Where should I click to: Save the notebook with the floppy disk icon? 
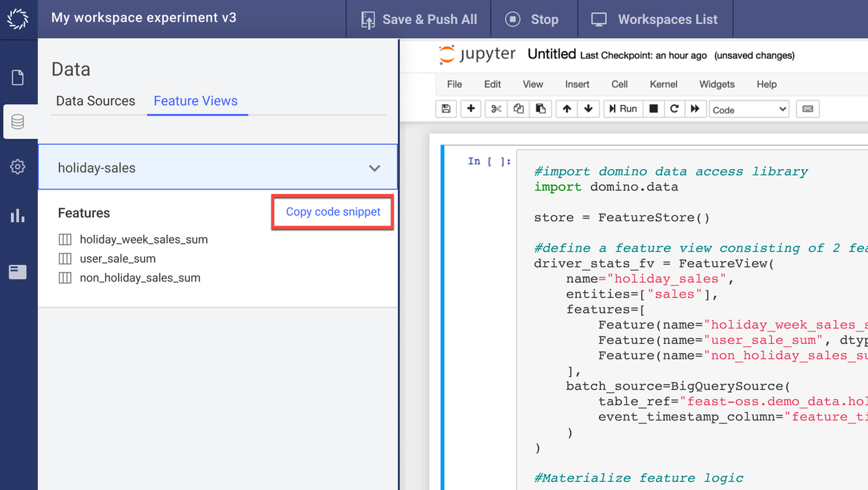[445, 109]
